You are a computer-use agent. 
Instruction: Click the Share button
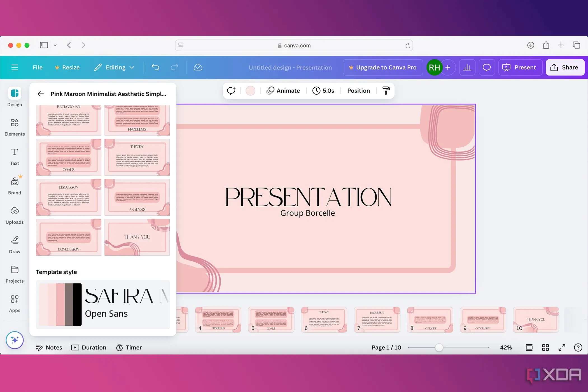[565, 67]
